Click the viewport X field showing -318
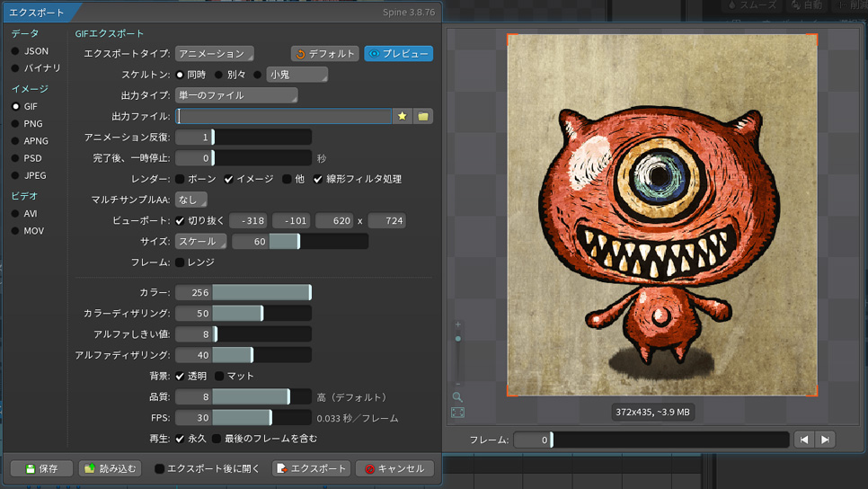The height and width of the screenshot is (489, 868). point(248,220)
